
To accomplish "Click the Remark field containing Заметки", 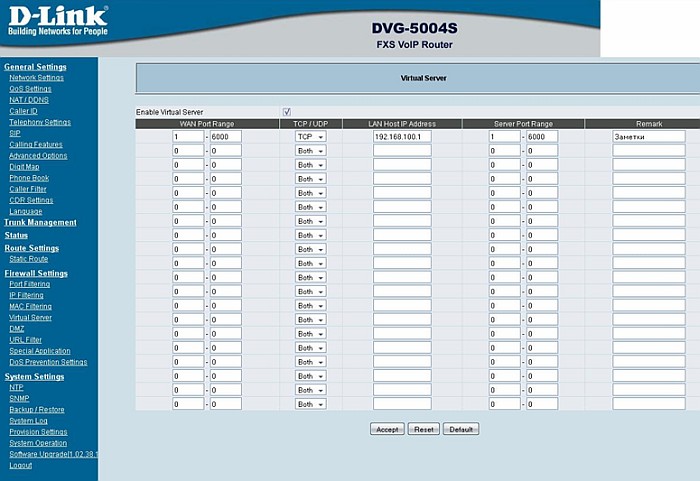I will click(648, 136).
